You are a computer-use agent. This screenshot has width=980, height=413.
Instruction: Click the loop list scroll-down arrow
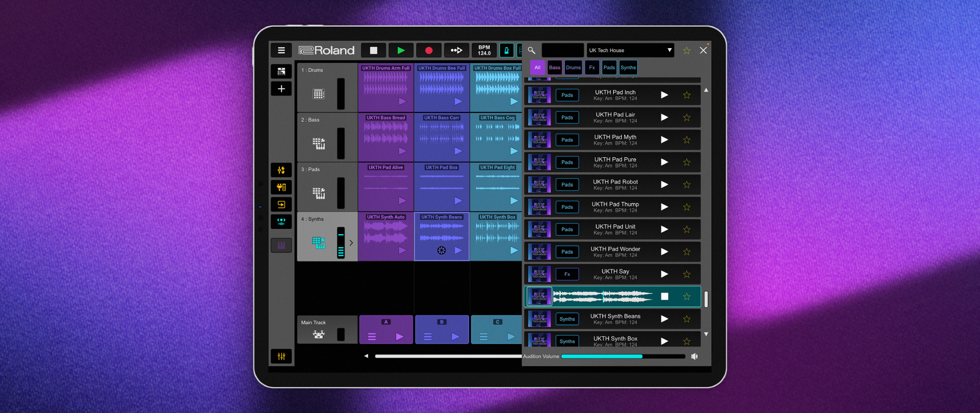click(706, 334)
